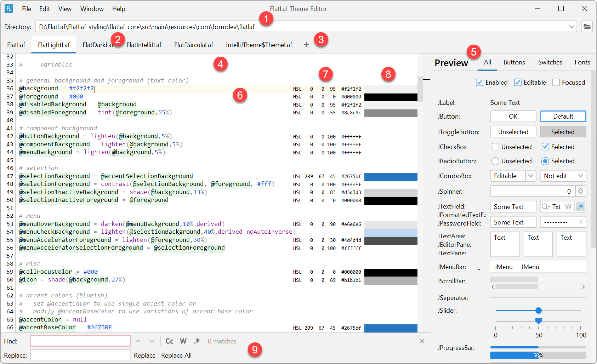
Task: Click the Default JButton in preview
Action: (563, 116)
